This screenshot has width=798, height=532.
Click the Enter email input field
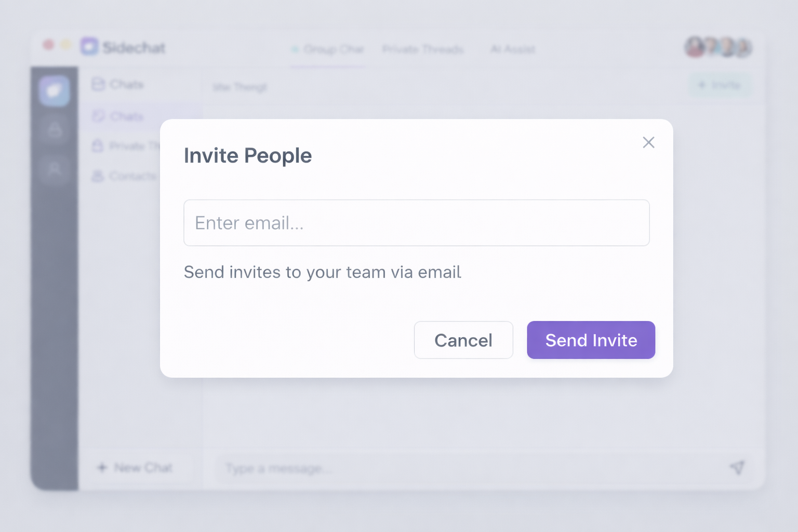(416, 222)
